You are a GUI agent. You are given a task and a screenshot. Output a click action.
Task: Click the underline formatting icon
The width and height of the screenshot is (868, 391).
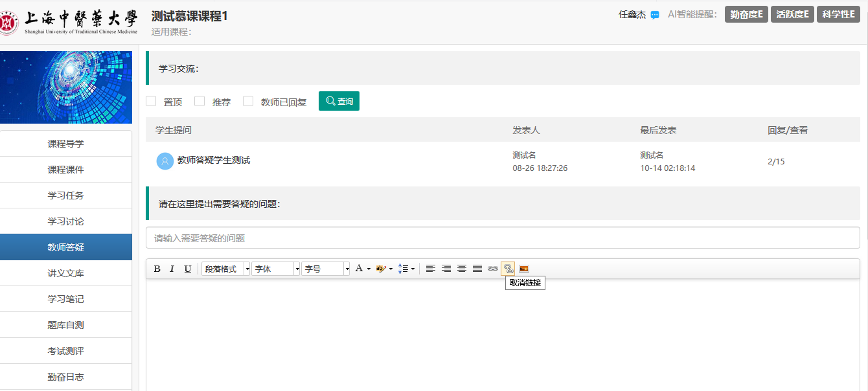(x=188, y=269)
